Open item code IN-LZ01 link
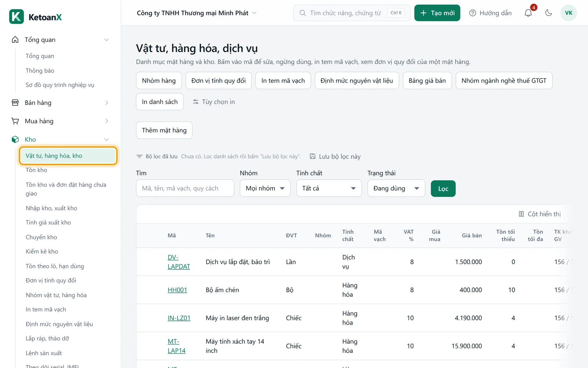 179,318
